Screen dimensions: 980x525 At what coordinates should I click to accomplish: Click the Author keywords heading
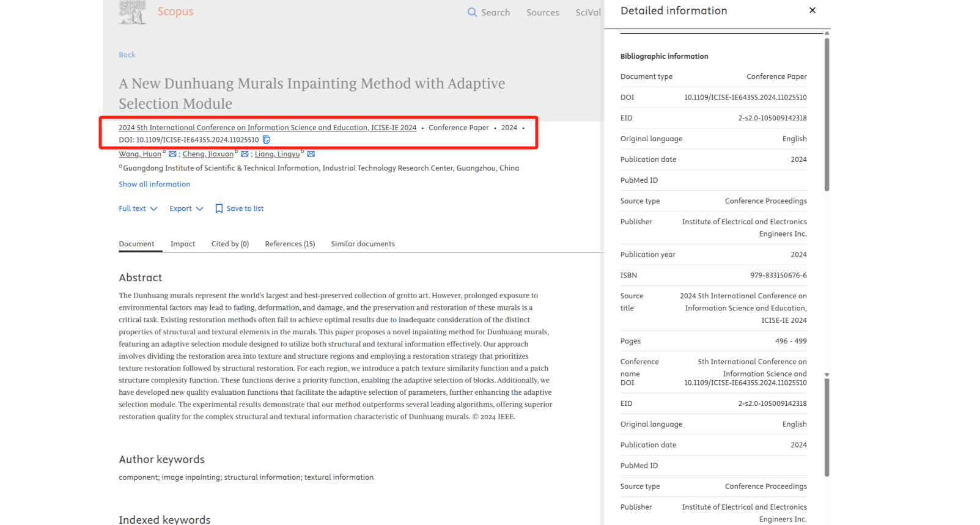[x=162, y=460]
